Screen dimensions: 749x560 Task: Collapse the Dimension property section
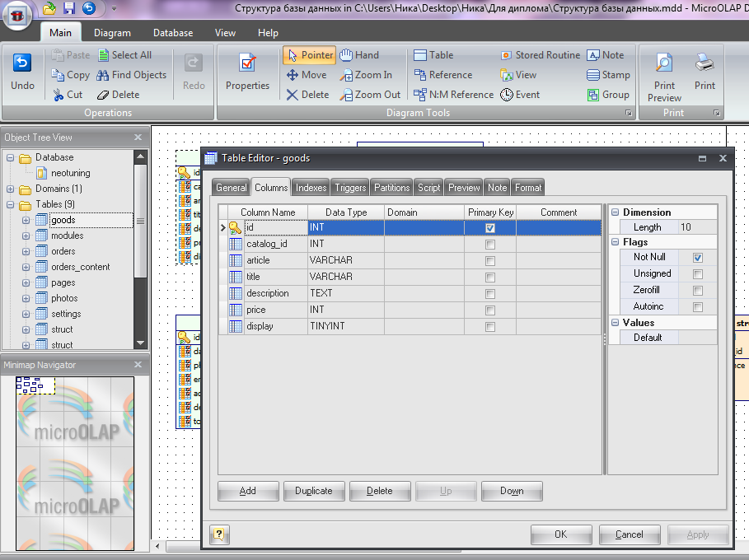click(616, 212)
